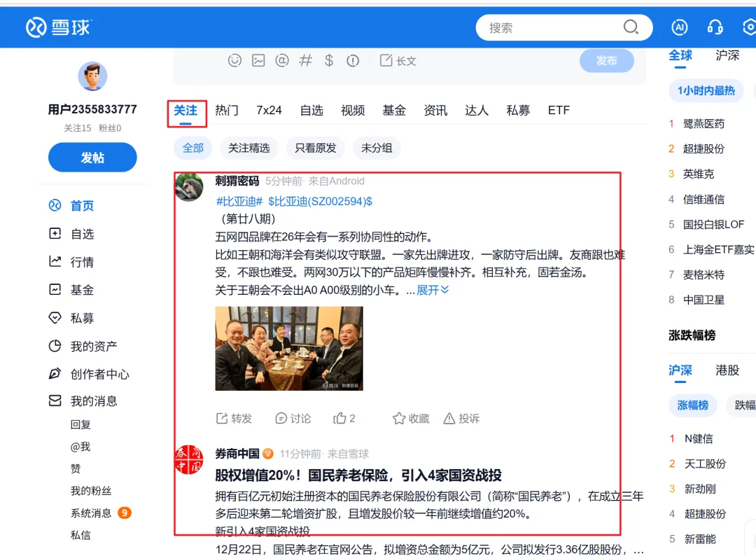This screenshot has width=756, height=556.
Task: Click 刺猬密码 hedgehog avatar
Action: click(x=189, y=187)
